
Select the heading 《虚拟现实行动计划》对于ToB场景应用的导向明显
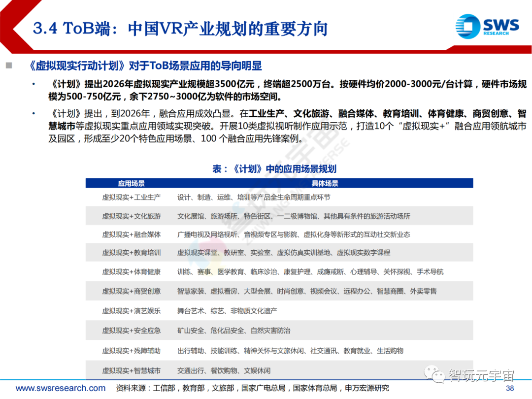145,66
